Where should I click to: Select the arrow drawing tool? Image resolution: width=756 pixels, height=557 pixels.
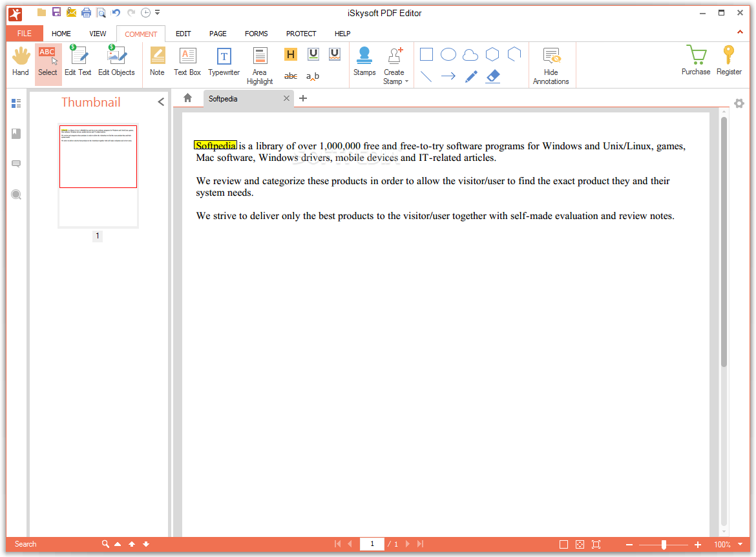pos(448,76)
